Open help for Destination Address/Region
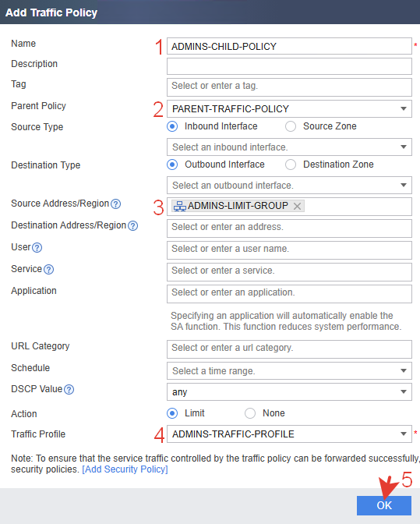The width and height of the screenshot is (420, 524). (x=133, y=226)
